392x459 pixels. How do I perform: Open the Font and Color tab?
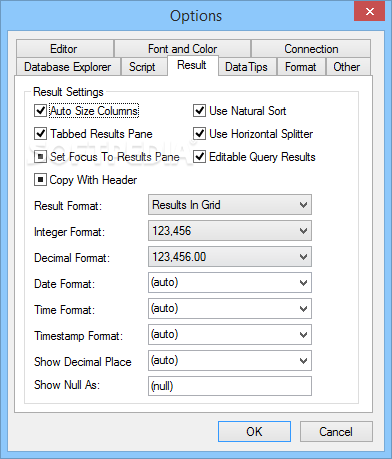click(182, 49)
